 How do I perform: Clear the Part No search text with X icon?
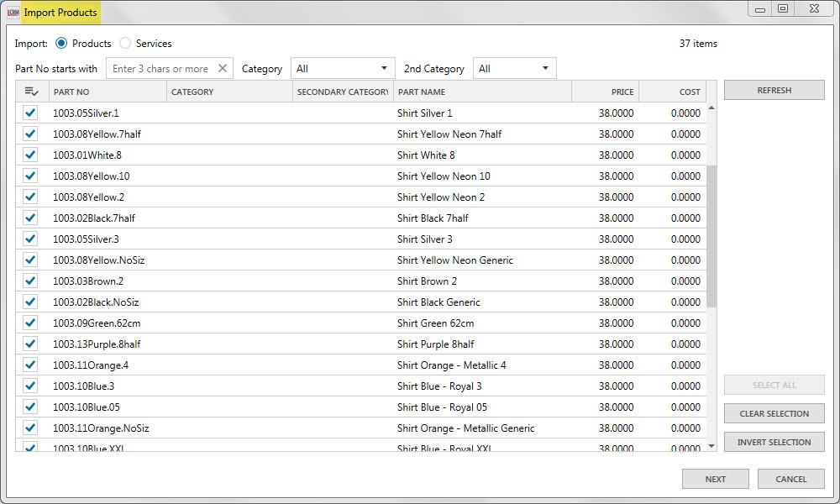pos(223,69)
